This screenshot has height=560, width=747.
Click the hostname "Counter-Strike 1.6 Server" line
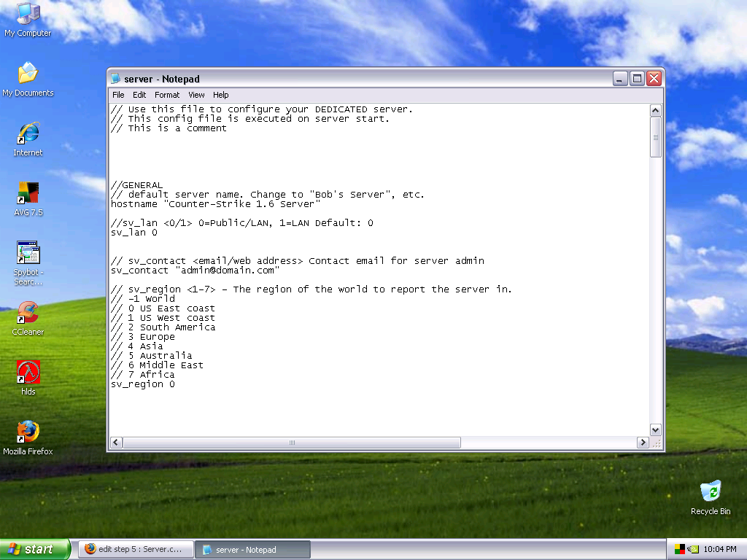pos(216,204)
